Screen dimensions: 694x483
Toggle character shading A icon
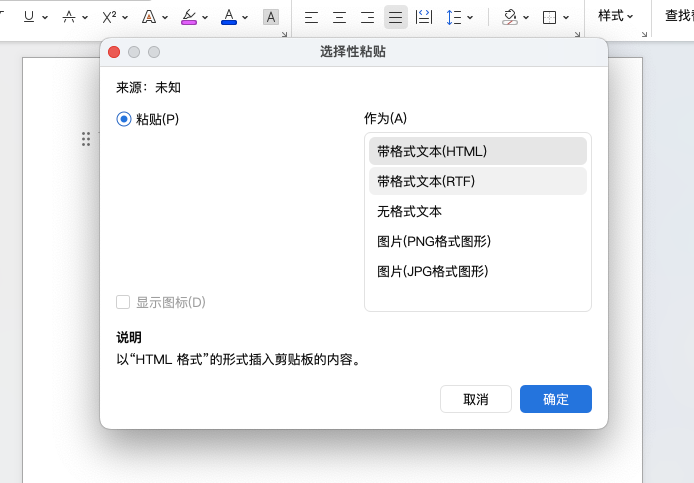coord(271,17)
